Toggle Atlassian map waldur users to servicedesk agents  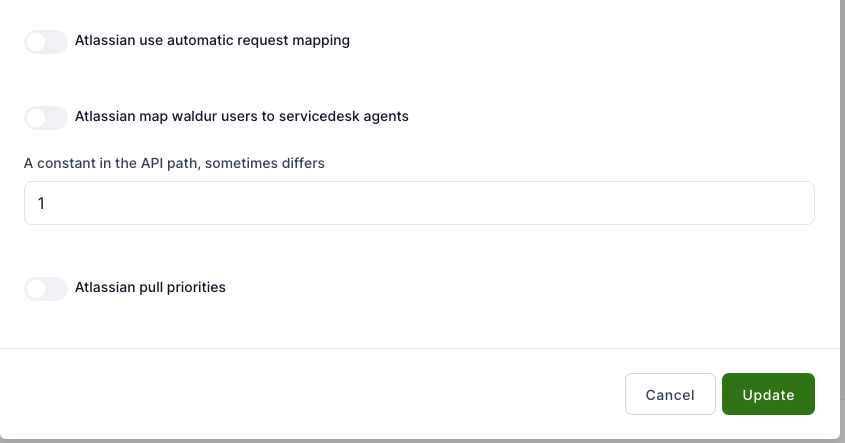46,118
